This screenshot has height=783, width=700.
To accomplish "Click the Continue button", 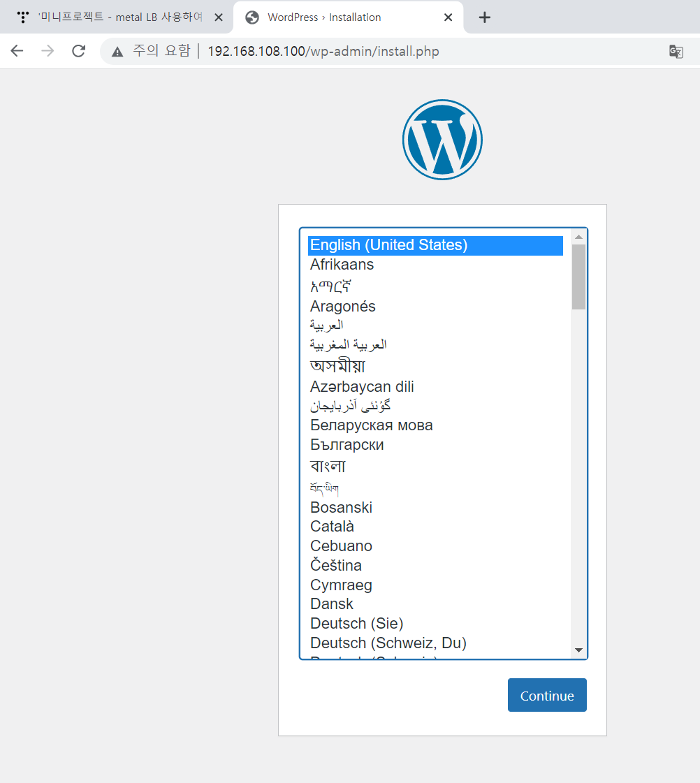I will pos(547,695).
